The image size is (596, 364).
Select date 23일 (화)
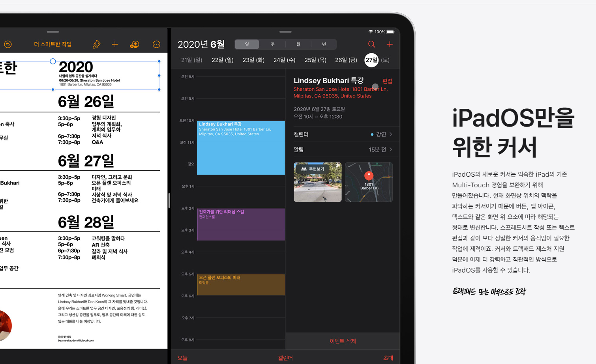tap(253, 60)
